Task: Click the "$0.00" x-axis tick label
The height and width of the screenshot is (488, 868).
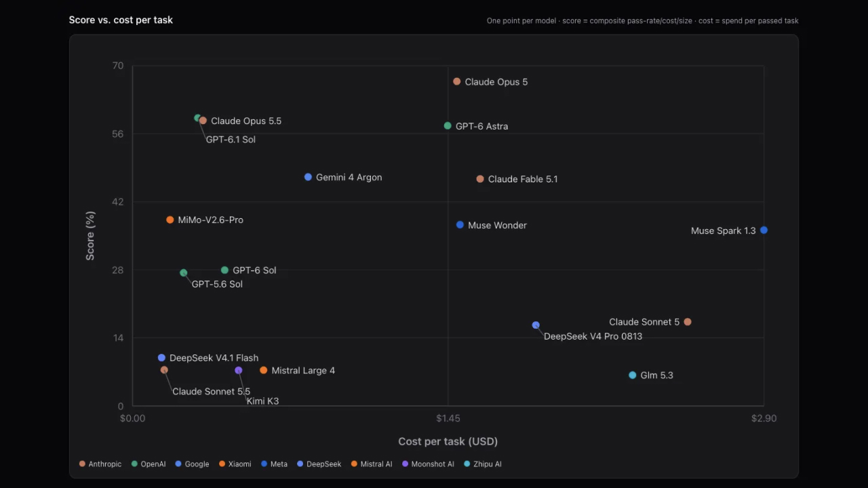Action: point(132,418)
